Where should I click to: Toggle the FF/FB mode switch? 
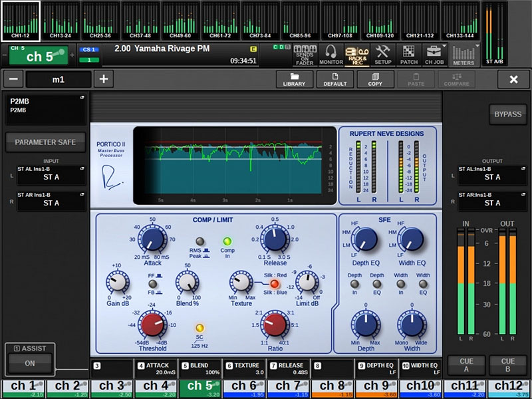(153, 284)
